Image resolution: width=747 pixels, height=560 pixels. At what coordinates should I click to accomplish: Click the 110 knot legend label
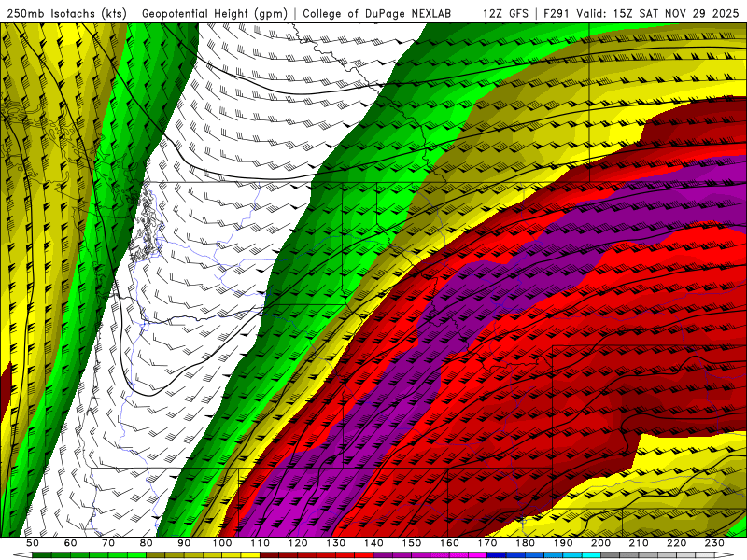click(261, 543)
